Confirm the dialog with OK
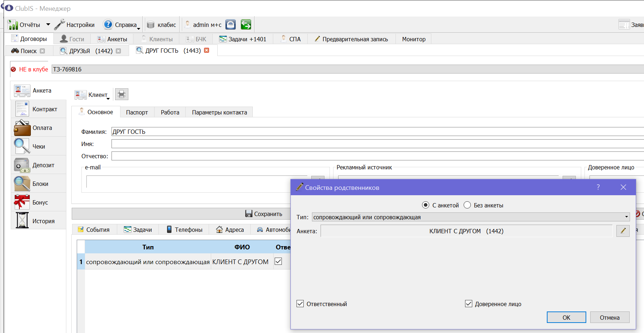The image size is (644, 333). [566, 317]
